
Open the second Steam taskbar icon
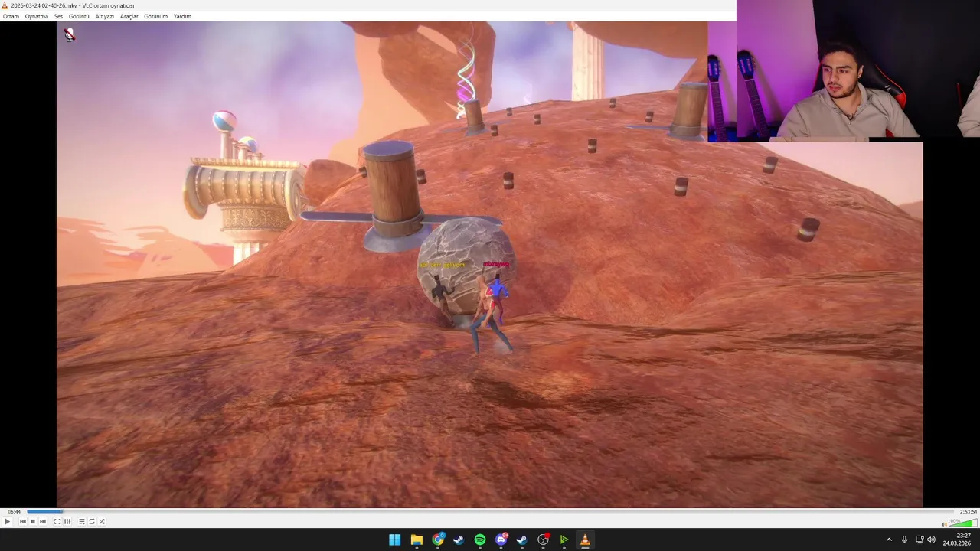coord(522,540)
